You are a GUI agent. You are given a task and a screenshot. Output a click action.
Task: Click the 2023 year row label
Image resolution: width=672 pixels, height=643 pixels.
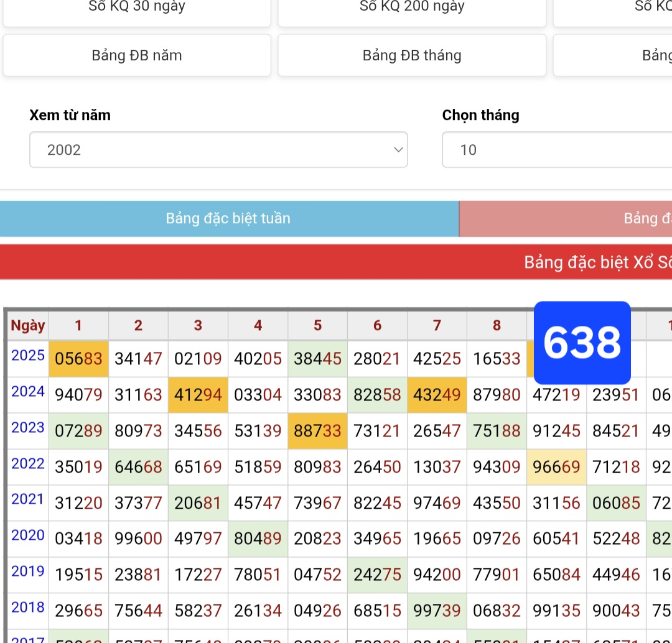click(x=28, y=428)
